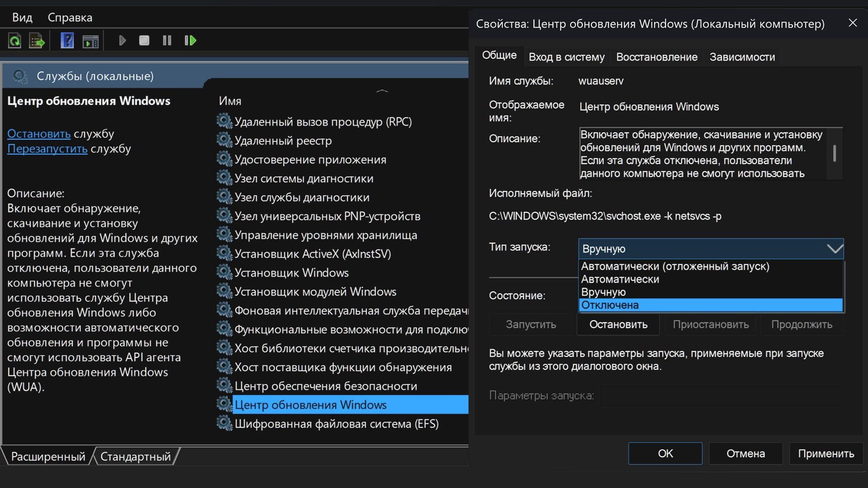Screen dimensions: 868x488
Task: Click the gear icon of Центр обеспечения безопасности
Action: click(x=224, y=385)
